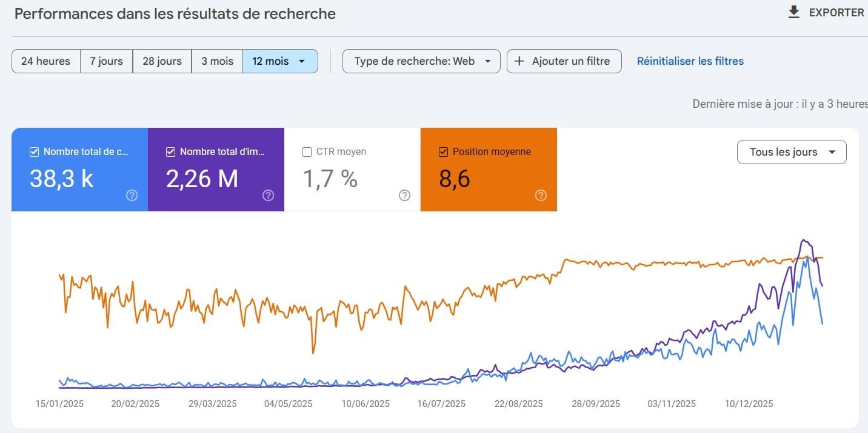868x433 pixels.
Task: Enable the CTR moyen checkbox
Action: point(307,151)
